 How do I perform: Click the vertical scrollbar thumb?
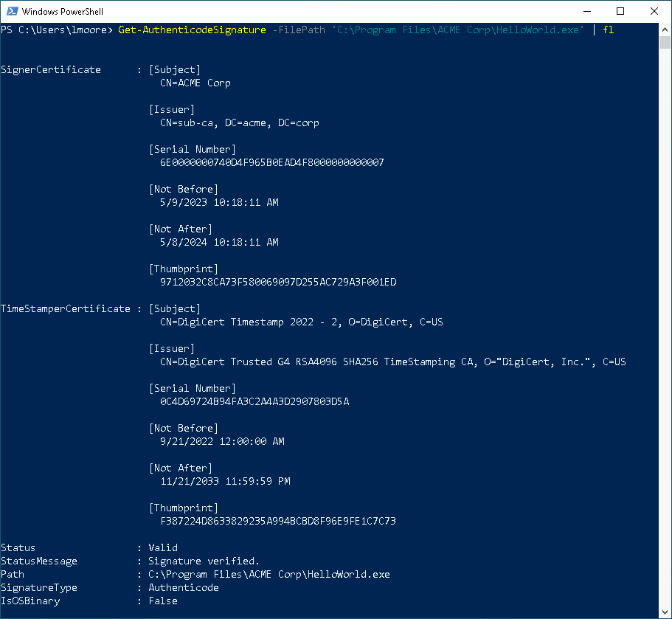(x=665, y=41)
